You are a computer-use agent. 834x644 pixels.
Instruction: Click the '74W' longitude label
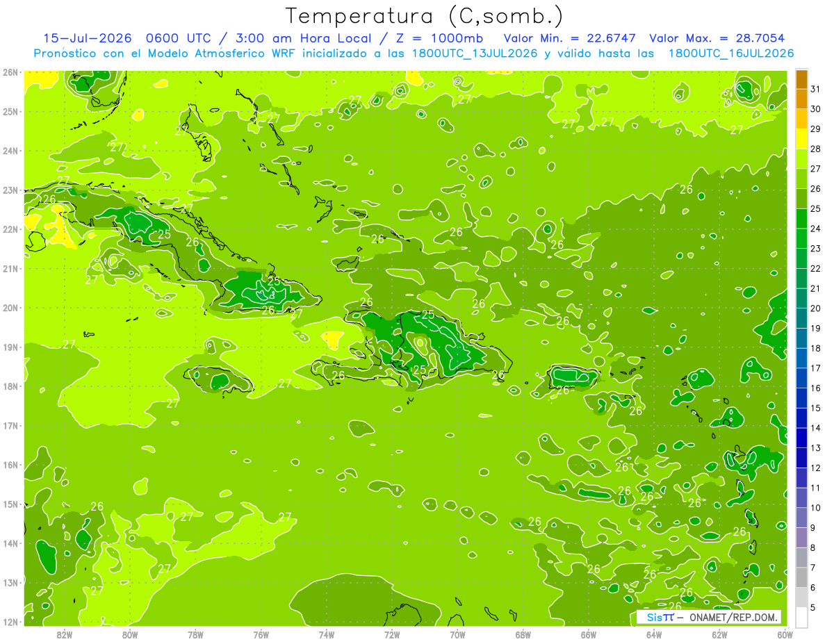(x=327, y=634)
